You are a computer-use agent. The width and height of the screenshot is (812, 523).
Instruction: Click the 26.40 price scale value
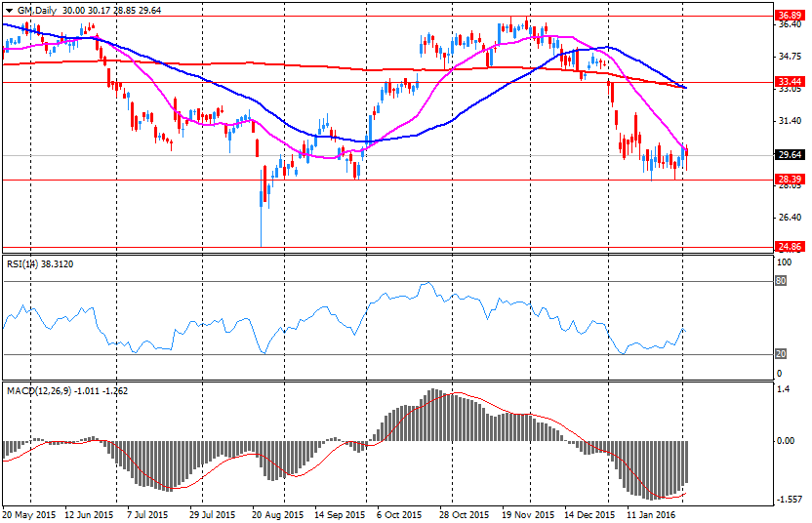click(791, 217)
